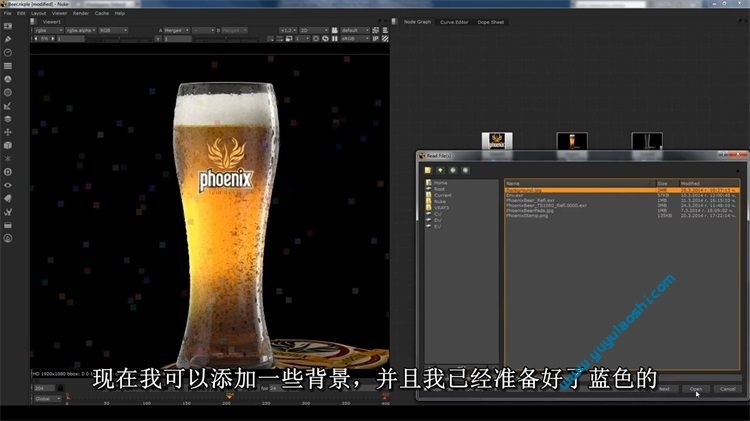The image size is (750, 421).
Task: Go to the Home favorite folder
Action: [x=441, y=183]
